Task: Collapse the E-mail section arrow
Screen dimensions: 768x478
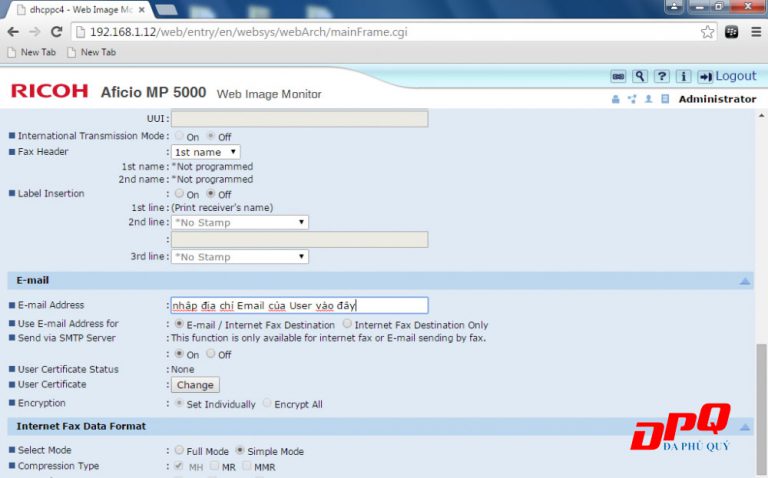Action: pyautogui.click(x=745, y=281)
